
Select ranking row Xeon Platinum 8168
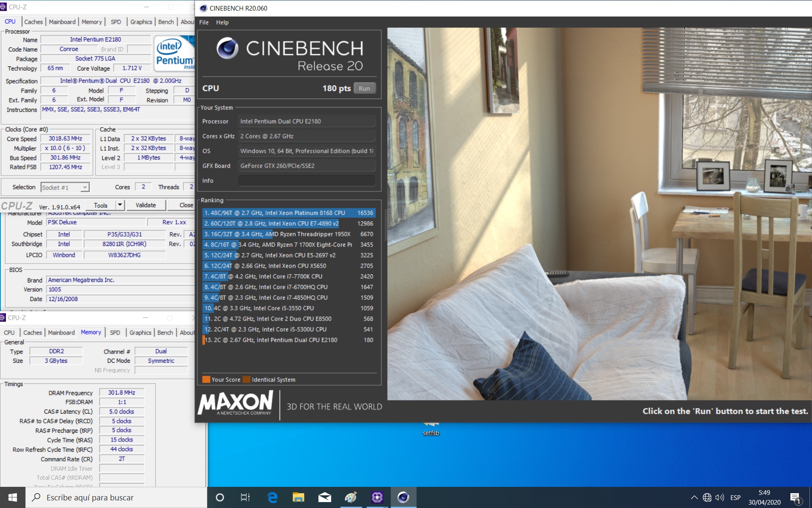coord(288,213)
